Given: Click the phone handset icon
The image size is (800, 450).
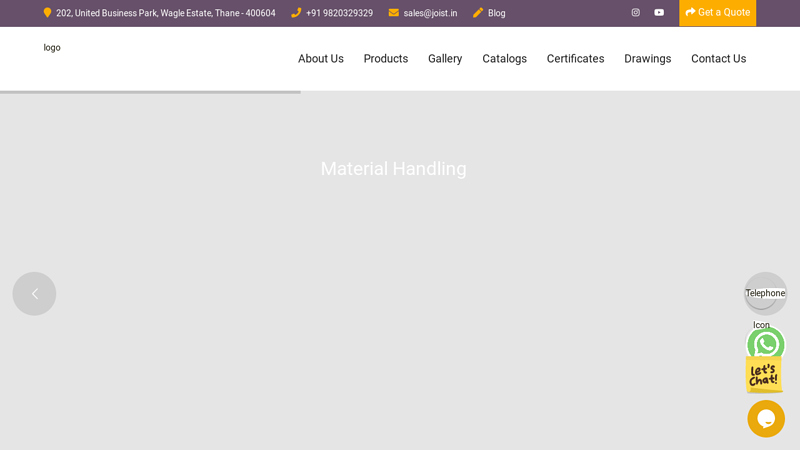Looking at the screenshot, I should point(296,13).
